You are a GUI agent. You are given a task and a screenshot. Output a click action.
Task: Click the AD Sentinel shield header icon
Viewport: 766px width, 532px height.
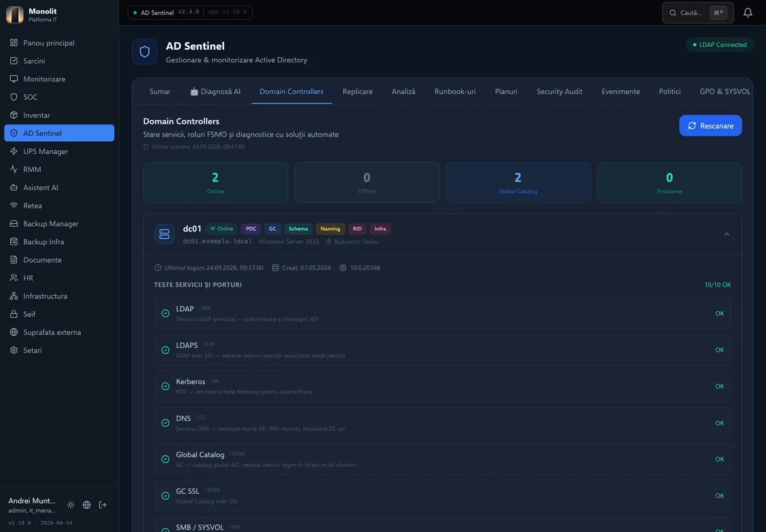coord(145,51)
